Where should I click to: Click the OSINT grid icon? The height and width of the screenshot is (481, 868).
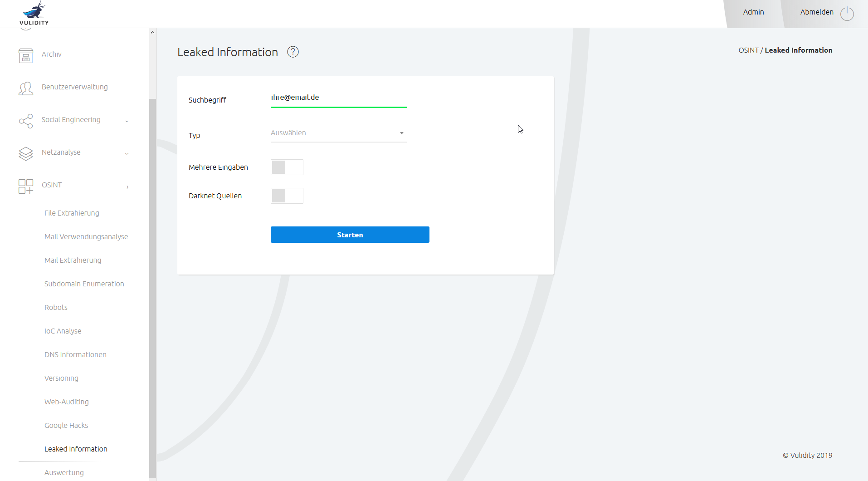26,186
